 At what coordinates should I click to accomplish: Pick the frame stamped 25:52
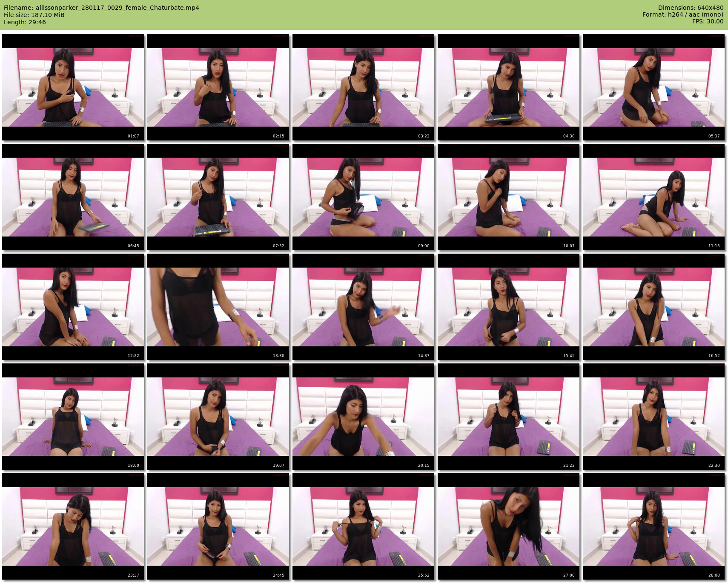(363, 526)
